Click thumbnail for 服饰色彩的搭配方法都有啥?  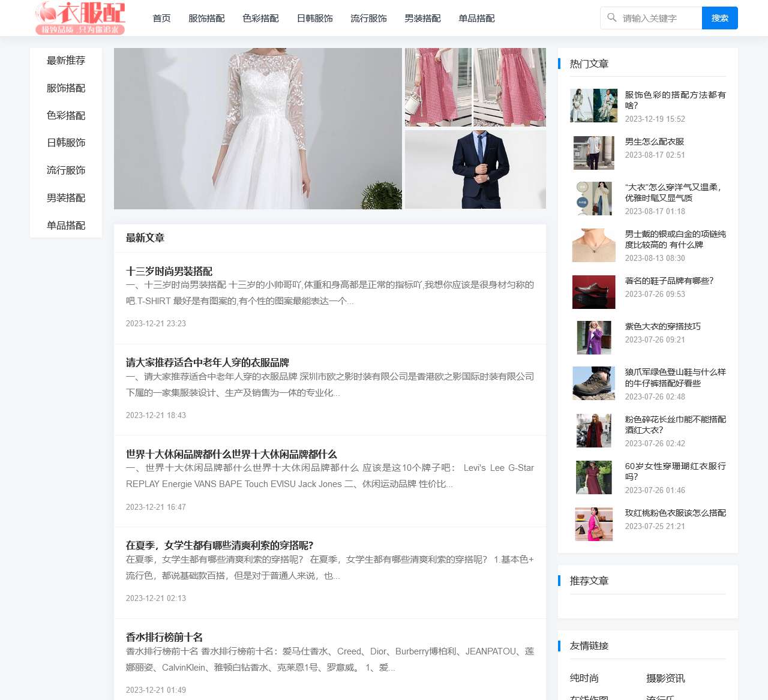(594, 106)
